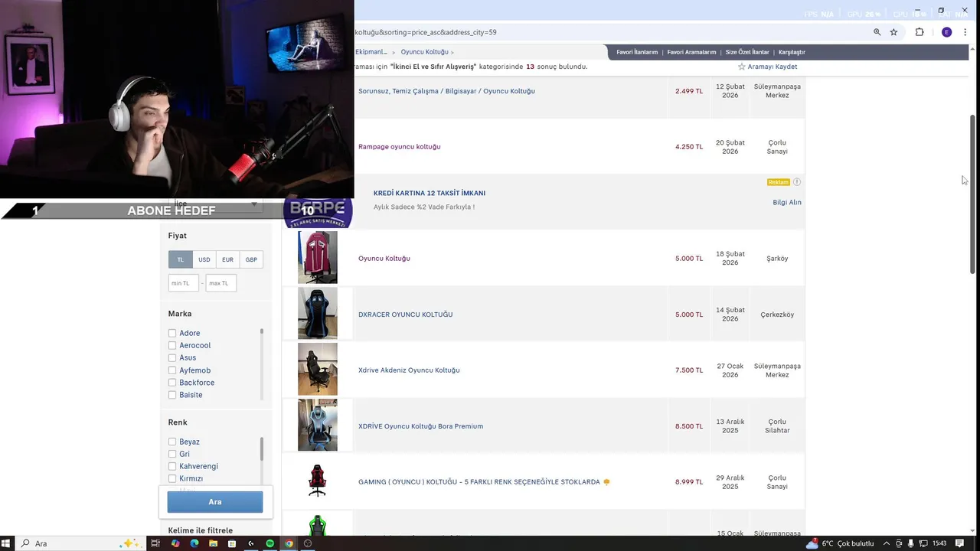980x551 pixels.
Task: Select the USD currency tab
Action: pos(204,259)
